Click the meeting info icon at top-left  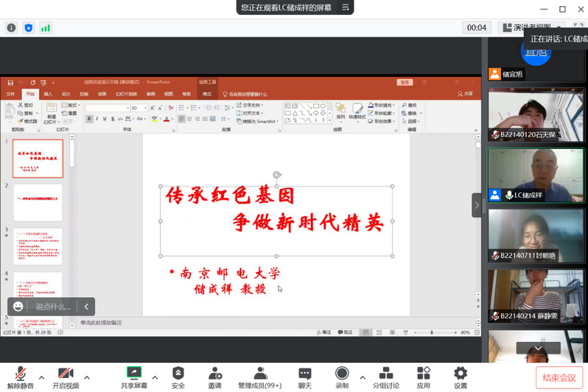coord(11,28)
